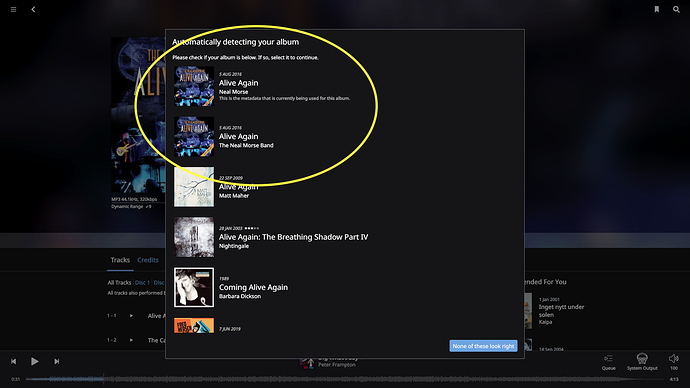Click Matt Maher album cover thumbnail
690x388 pixels.
(x=194, y=187)
